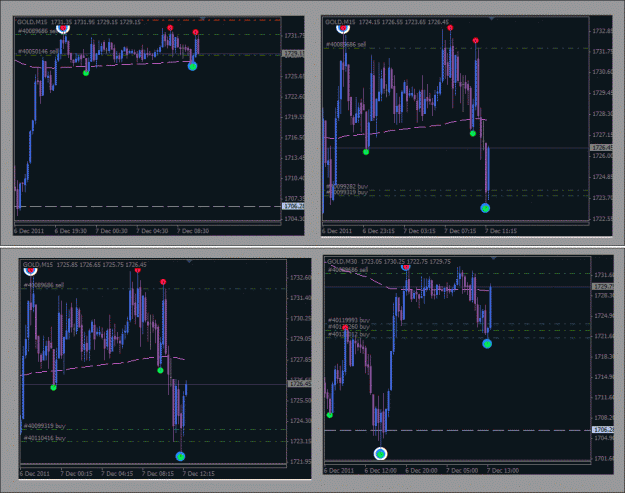
Task: Click the chart shift triangle in the GOLD,M15 1731.35 chart
Action: pyautogui.click(x=202, y=18)
